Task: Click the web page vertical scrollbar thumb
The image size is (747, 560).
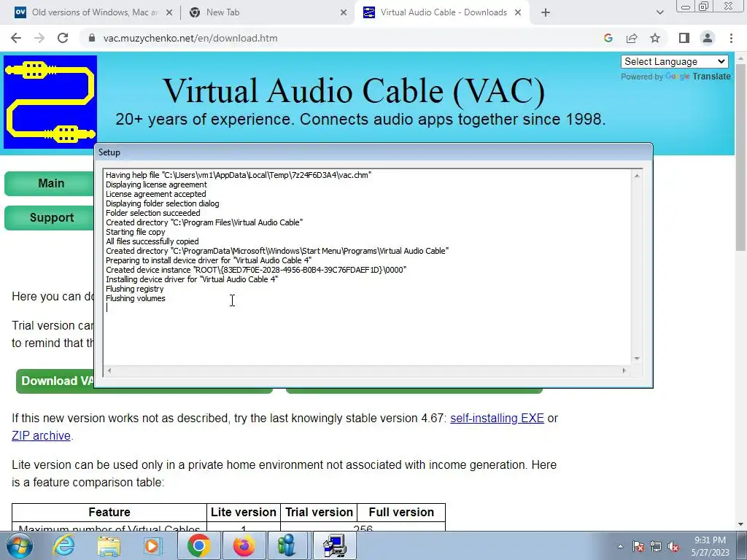Action: pyautogui.click(x=741, y=158)
